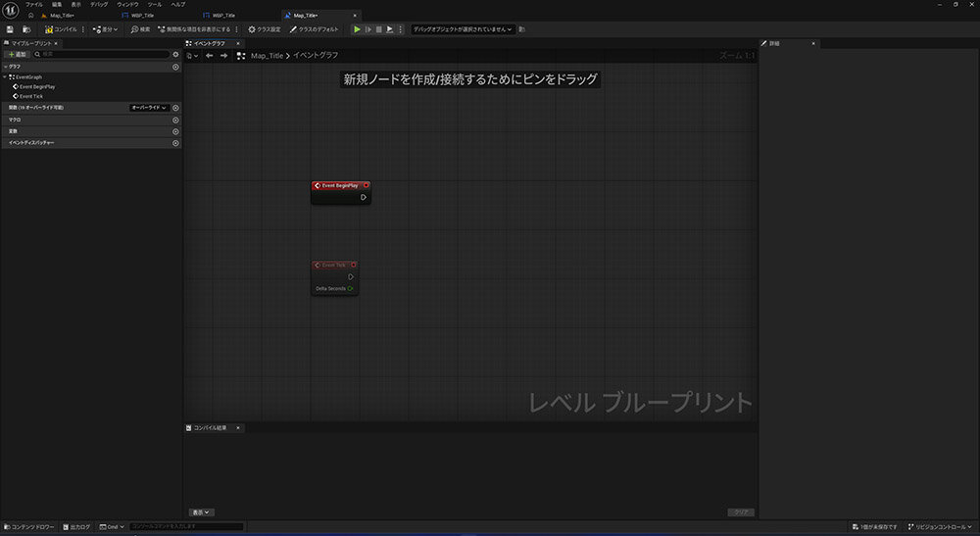Click the add macro (マクロ) plus icon
980x536 pixels.
tap(175, 120)
